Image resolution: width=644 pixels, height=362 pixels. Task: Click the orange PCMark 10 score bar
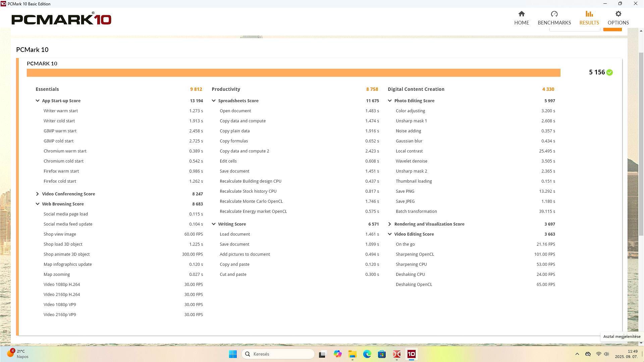293,73
